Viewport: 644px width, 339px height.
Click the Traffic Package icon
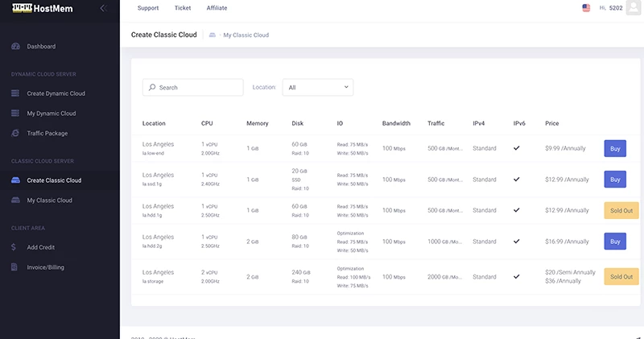click(x=16, y=133)
